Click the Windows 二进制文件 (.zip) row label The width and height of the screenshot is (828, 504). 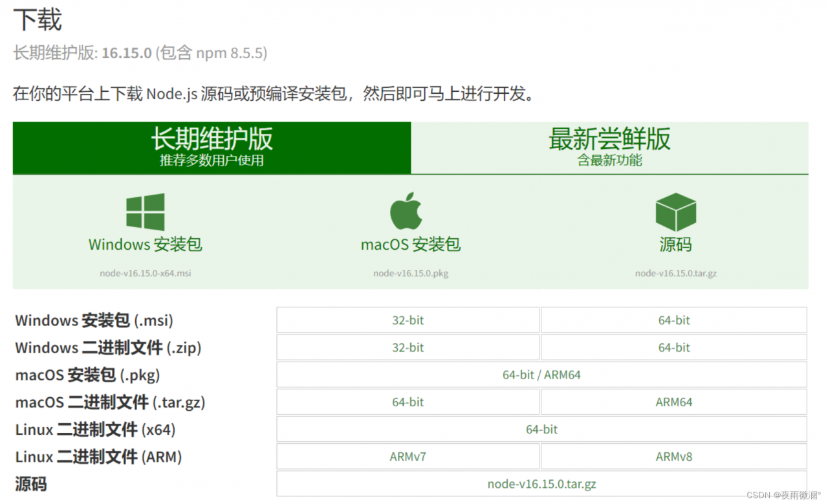tap(109, 347)
